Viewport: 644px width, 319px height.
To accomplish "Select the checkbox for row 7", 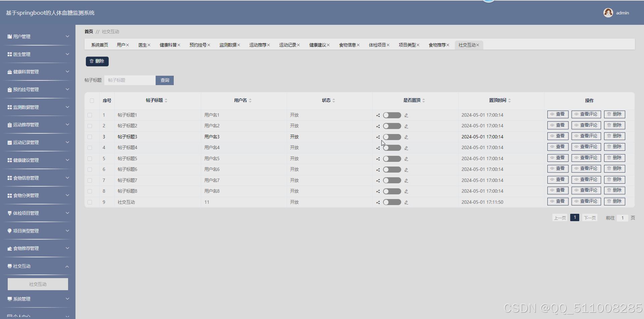I will point(90,181).
